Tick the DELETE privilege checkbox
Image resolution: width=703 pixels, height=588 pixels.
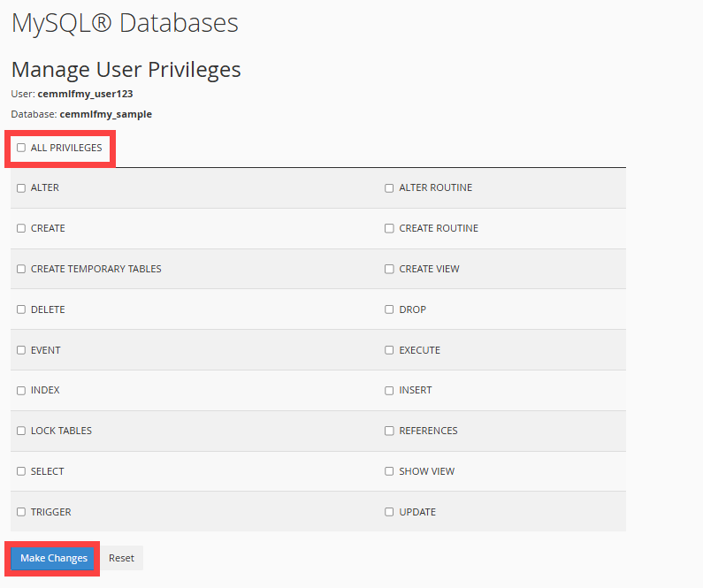pyautogui.click(x=21, y=309)
